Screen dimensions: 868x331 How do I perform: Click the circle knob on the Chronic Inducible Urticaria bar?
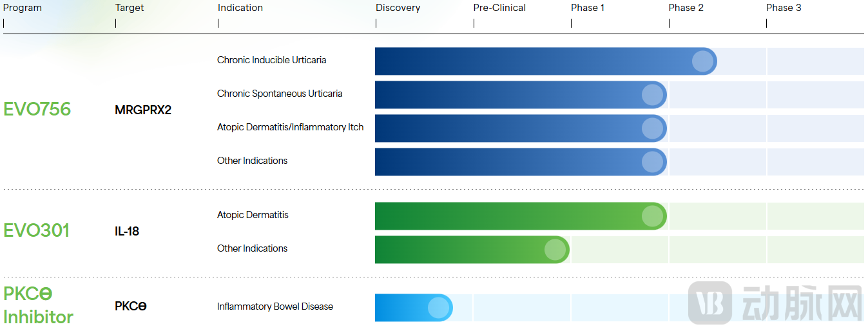click(702, 61)
